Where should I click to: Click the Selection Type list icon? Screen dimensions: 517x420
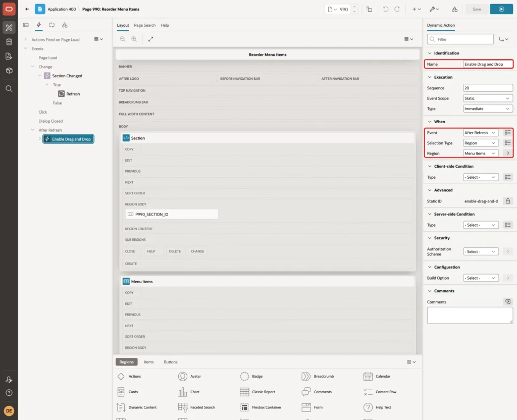508,143
